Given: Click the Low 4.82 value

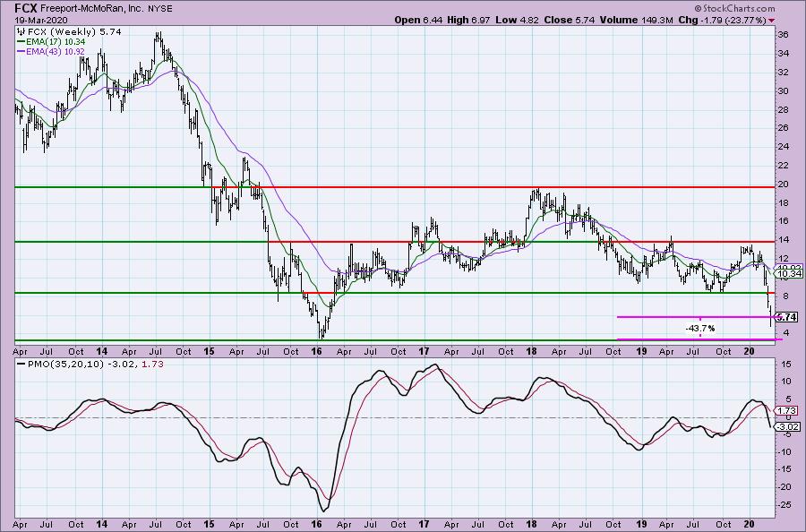Looking at the screenshot, I should (517, 20).
